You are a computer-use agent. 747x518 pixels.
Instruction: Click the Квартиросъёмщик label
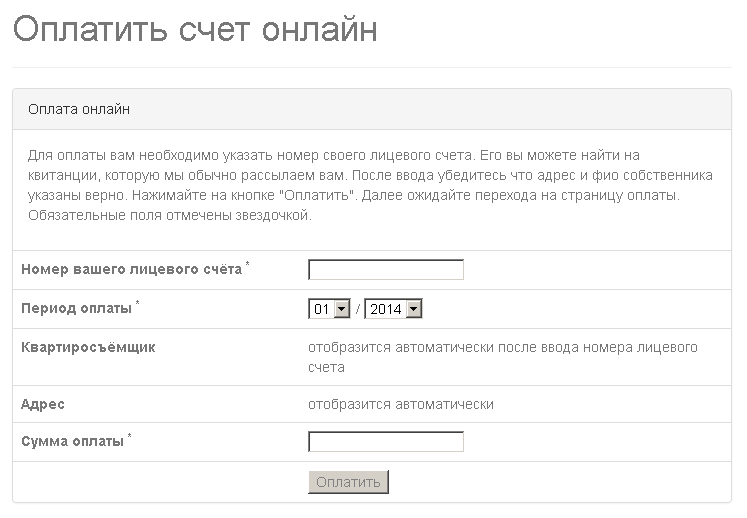88,347
